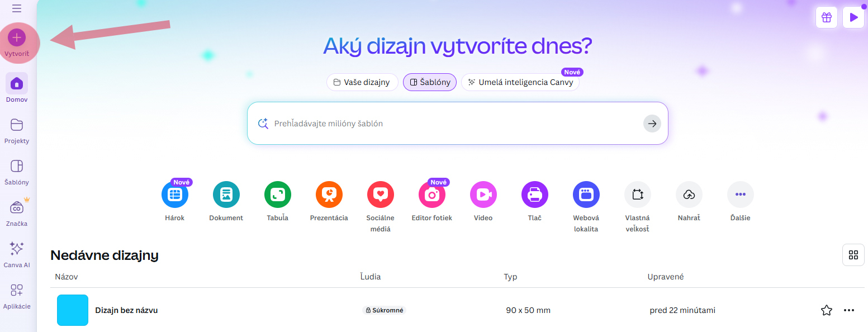Show Ďalšie design types
The image size is (868, 332).
coord(741,195)
